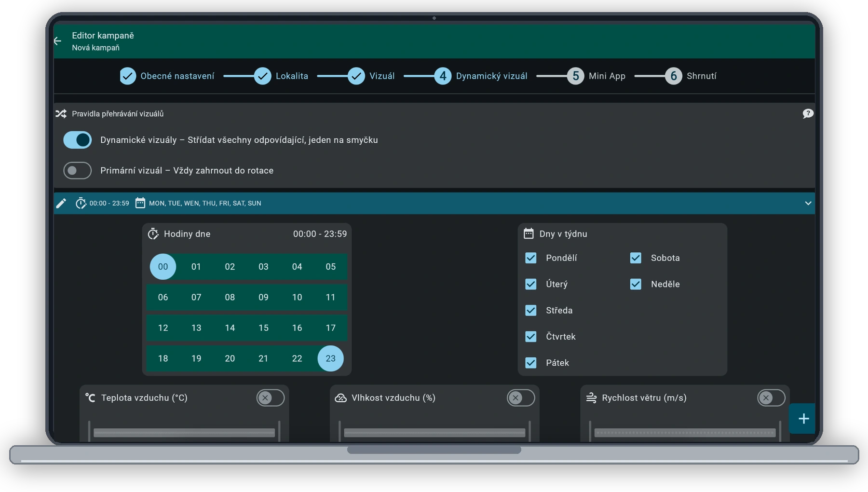Click the humidity cloud icon for Vlhkost vzduchu
868x492 pixels.
pos(340,398)
